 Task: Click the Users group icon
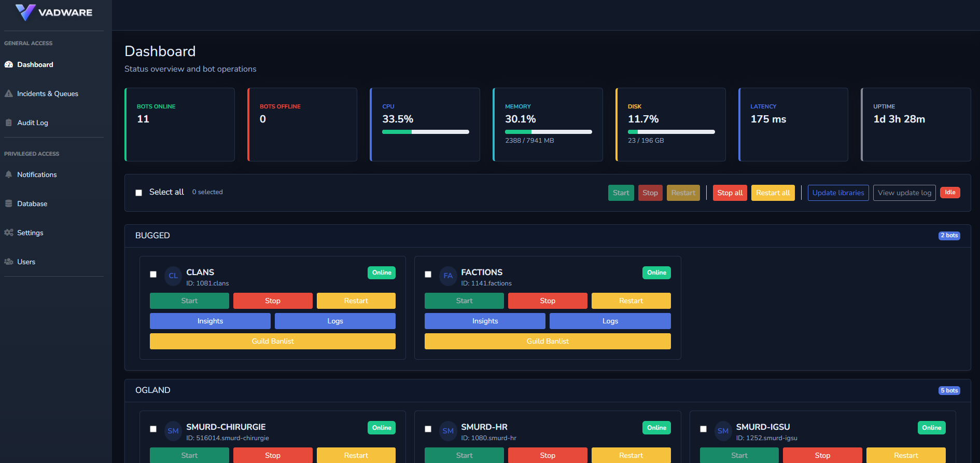pos(9,262)
